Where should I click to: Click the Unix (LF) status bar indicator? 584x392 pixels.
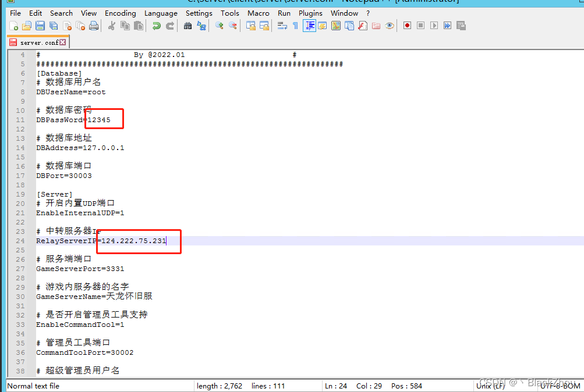pyautogui.click(x=490, y=386)
